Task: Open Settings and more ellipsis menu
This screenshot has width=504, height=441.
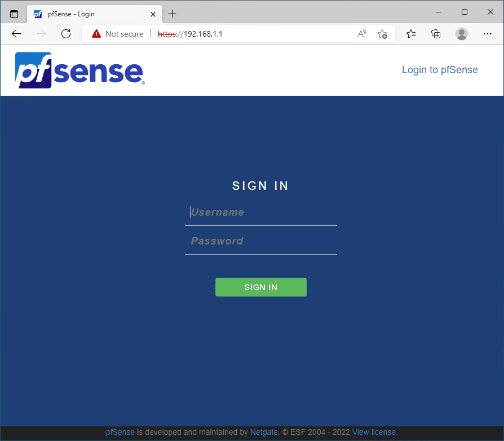Action: pos(488,34)
